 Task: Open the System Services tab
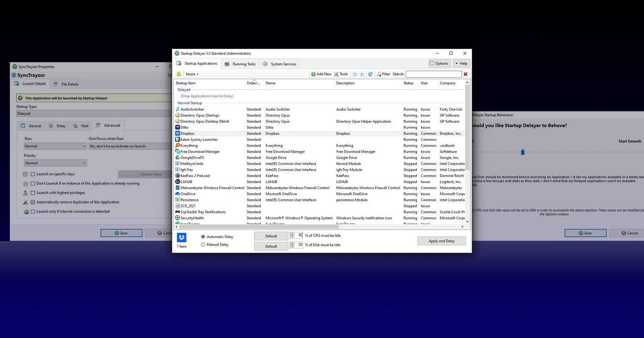click(280, 64)
